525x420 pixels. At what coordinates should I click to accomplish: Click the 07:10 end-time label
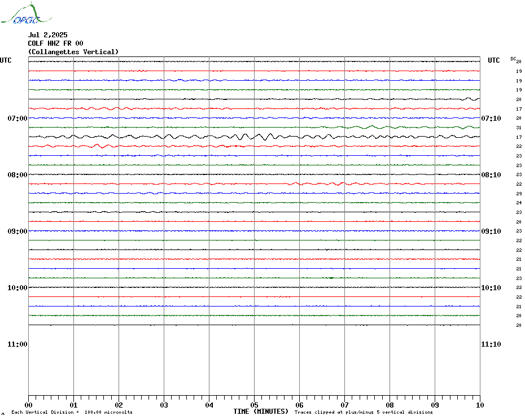pyautogui.click(x=491, y=119)
